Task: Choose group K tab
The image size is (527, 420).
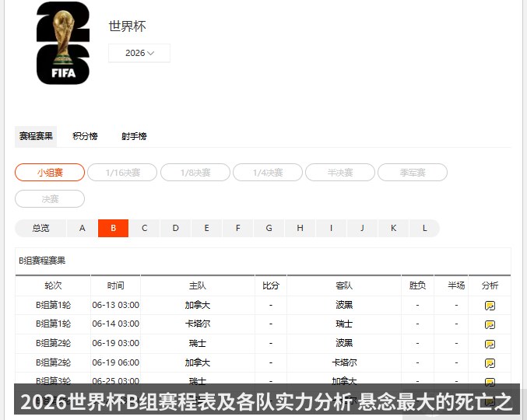Action: click(393, 229)
